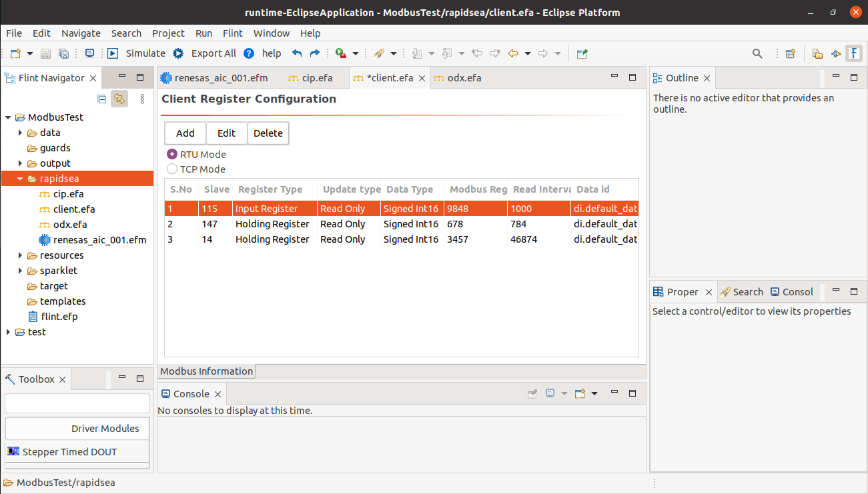This screenshot has height=494, width=868.
Task: Click the Toolbox search input field
Action: (x=77, y=403)
